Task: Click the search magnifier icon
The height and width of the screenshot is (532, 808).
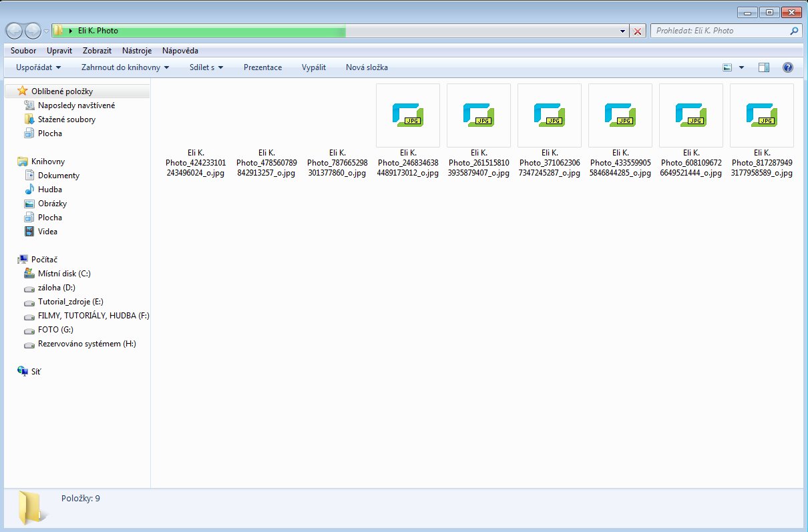Action: click(794, 31)
